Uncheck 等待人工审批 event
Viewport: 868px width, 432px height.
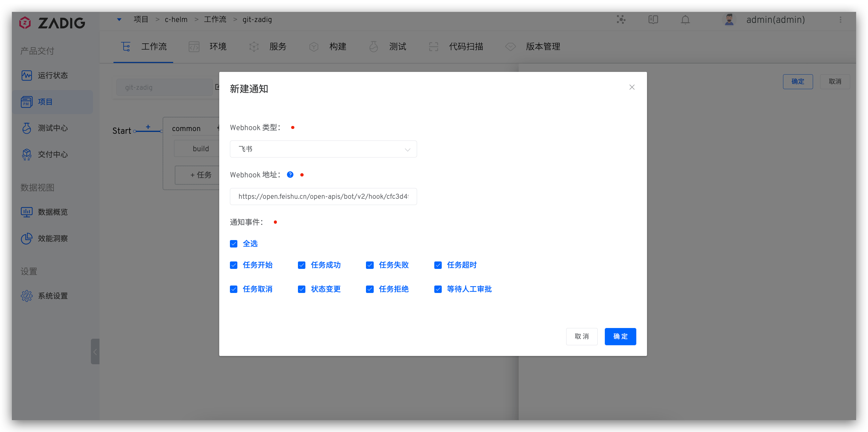(x=438, y=289)
